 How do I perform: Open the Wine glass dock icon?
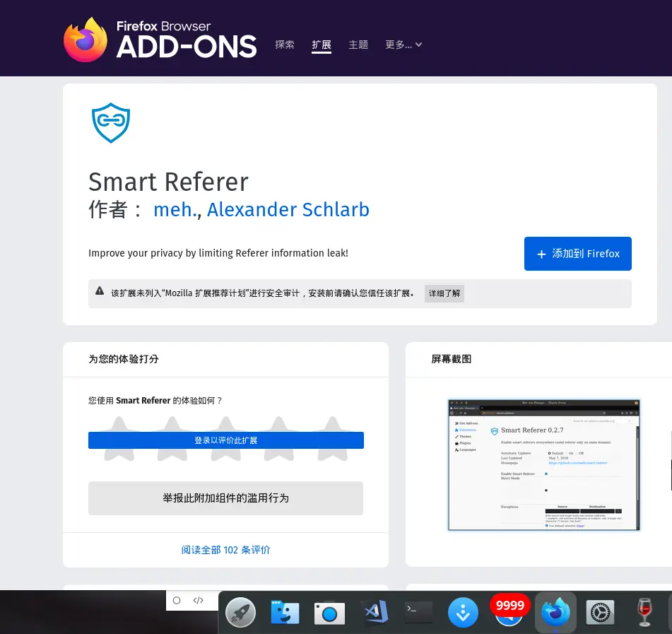coord(644,612)
